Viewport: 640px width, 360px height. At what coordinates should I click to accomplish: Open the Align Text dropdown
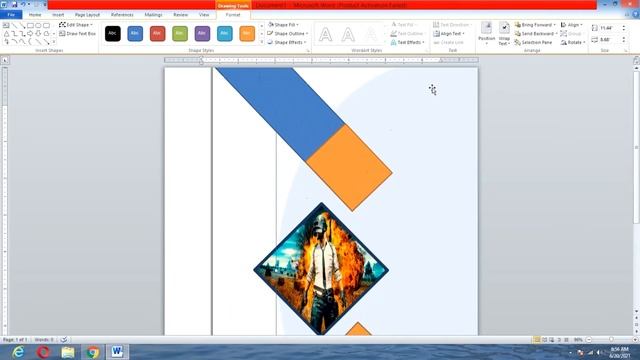(x=449, y=33)
